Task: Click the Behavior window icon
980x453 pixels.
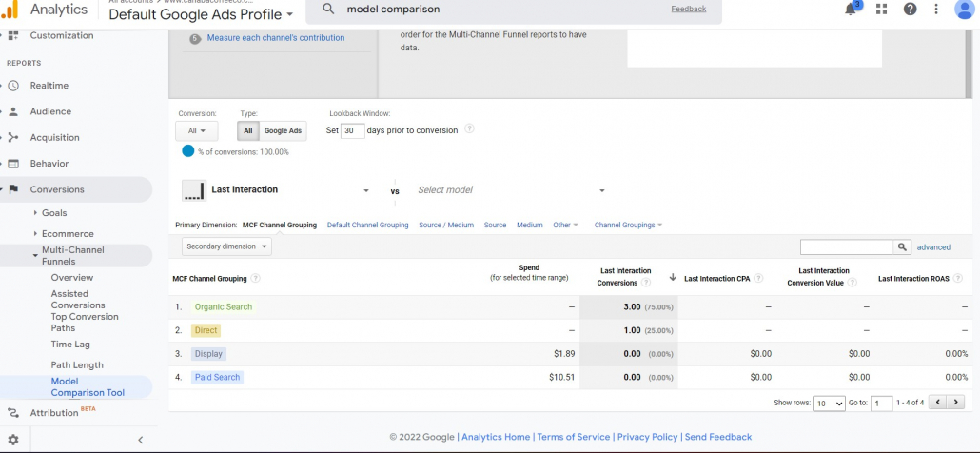Action: tap(13, 164)
